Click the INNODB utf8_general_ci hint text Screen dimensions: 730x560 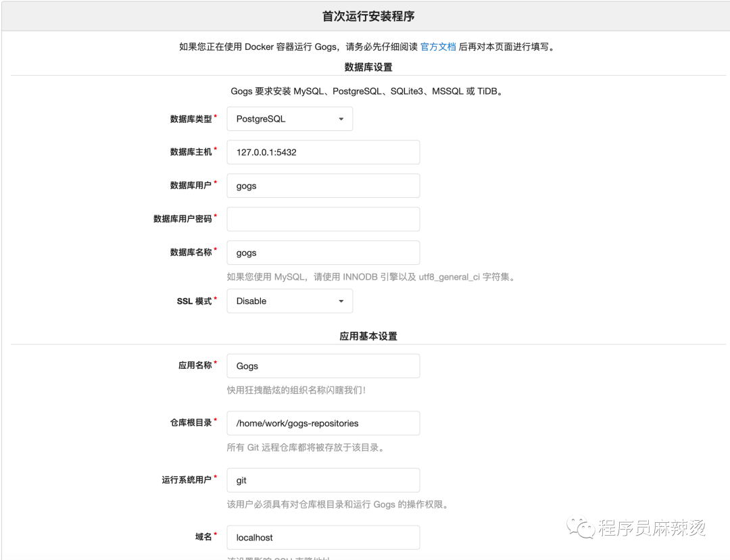click(x=372, y=277)
